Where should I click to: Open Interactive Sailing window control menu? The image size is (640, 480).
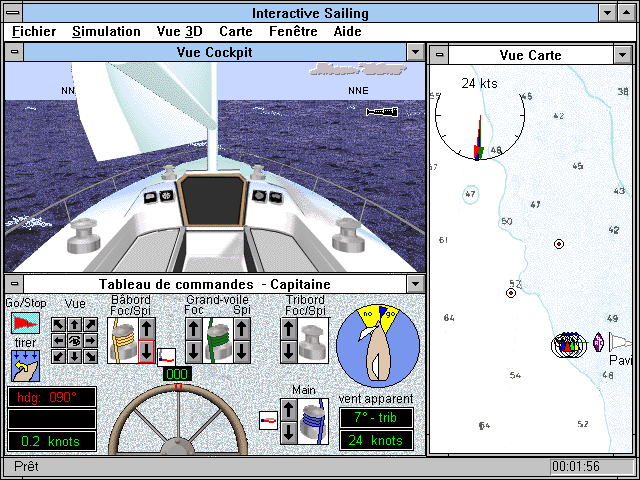[13, 13]
